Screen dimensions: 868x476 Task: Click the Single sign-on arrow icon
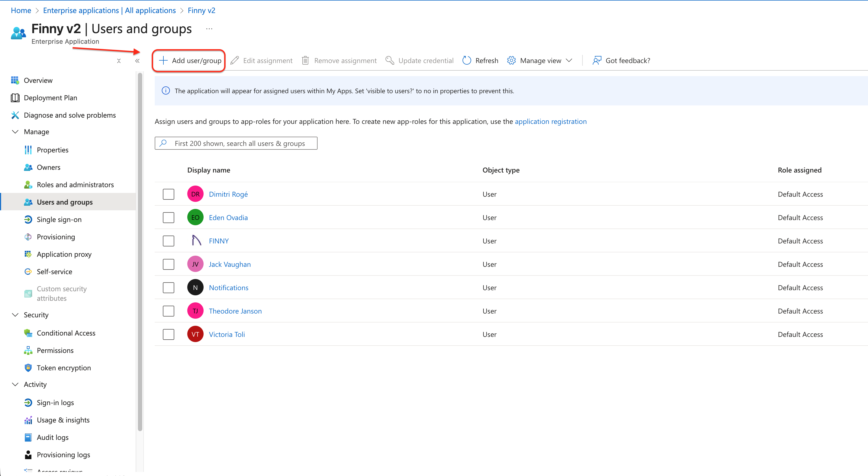[28, 220]
